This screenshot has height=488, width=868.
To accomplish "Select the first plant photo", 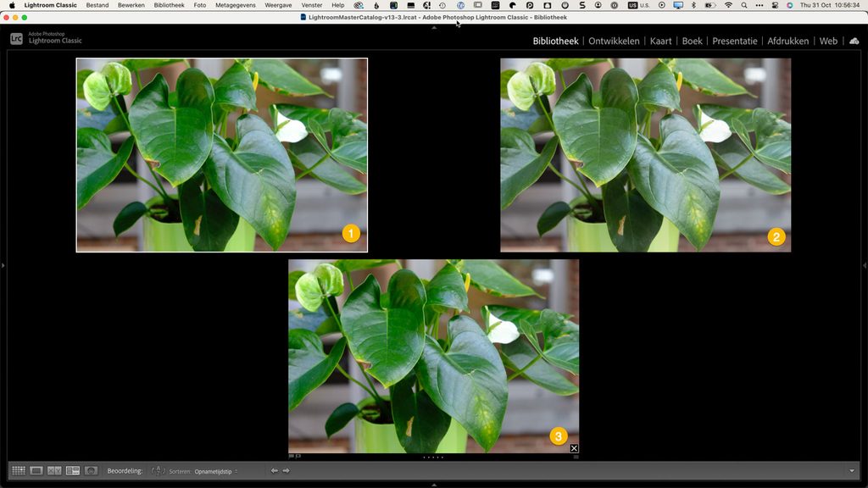I will pos(222,155).
